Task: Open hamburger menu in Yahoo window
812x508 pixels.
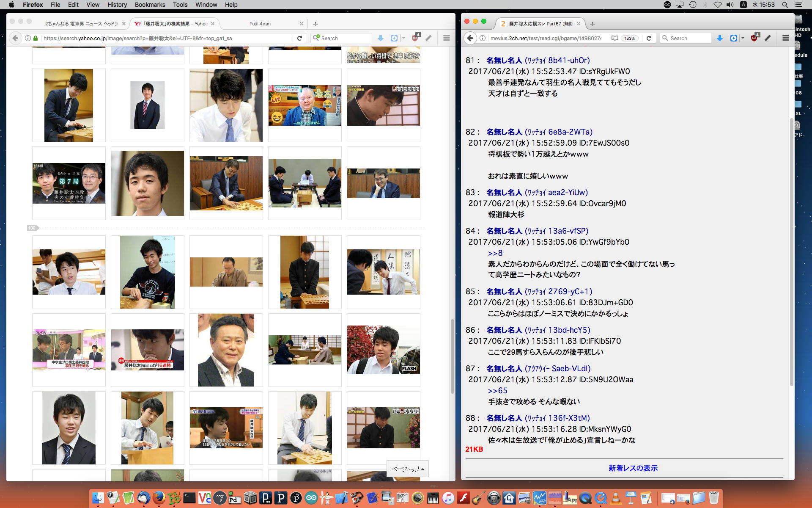Action: pyautogui.click(x=446, y=38)
